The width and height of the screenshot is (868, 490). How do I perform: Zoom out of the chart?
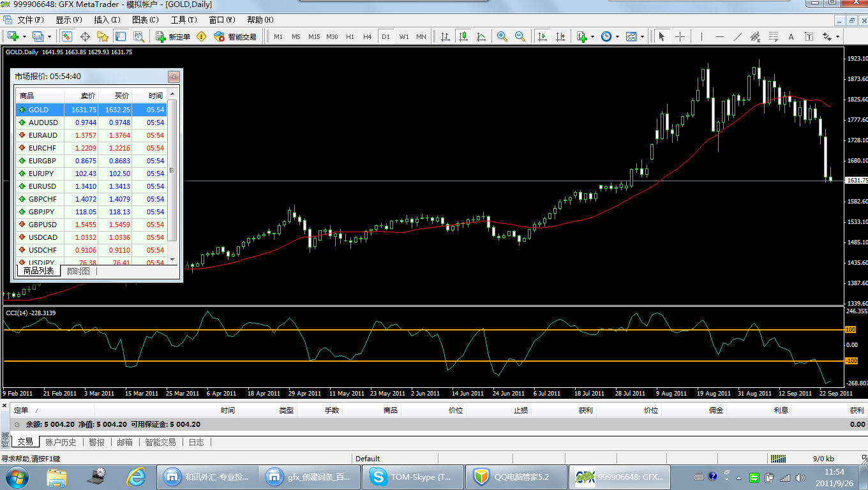tap(520, 36)
